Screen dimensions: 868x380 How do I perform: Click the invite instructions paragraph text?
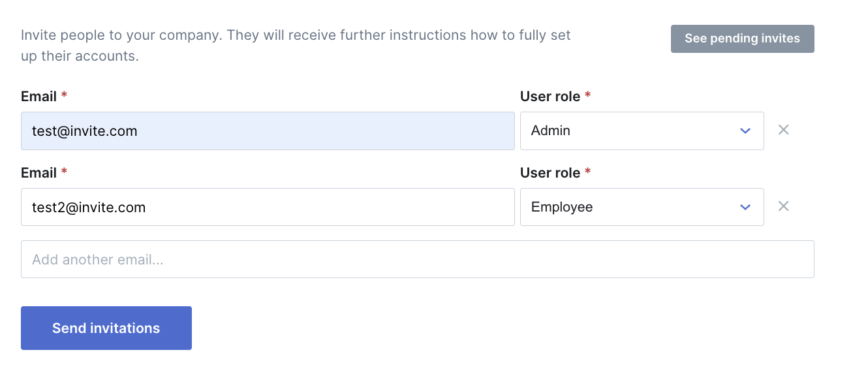coord(296,45)
